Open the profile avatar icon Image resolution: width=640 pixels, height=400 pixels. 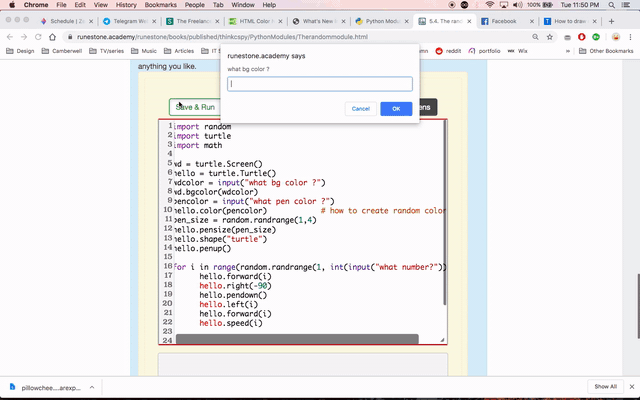point(616,37)
